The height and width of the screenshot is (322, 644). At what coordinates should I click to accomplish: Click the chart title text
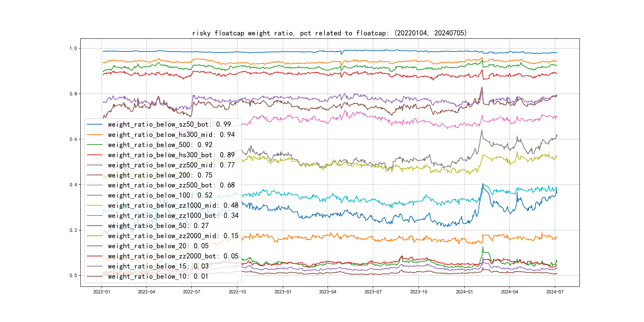tap(329, 33)
